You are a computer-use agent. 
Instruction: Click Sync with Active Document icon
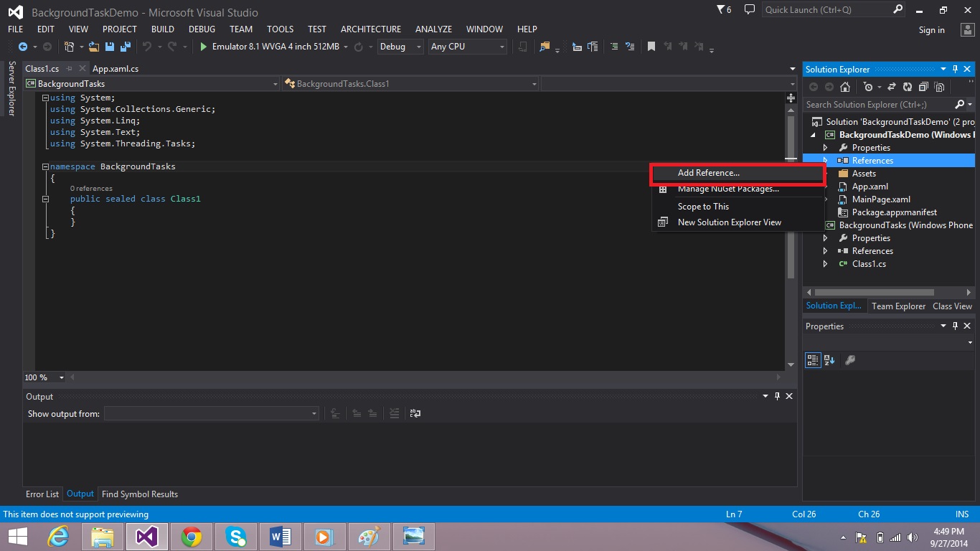(892, 87)
